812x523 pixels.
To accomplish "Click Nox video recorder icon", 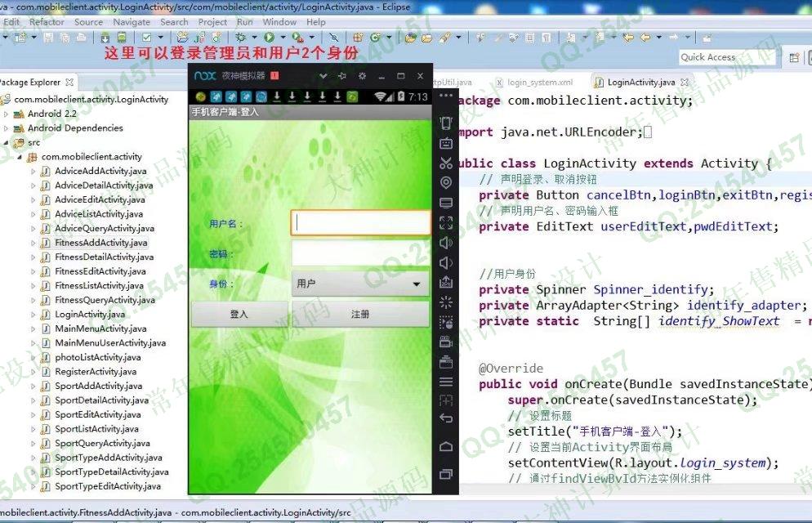I will click(446, 342).
